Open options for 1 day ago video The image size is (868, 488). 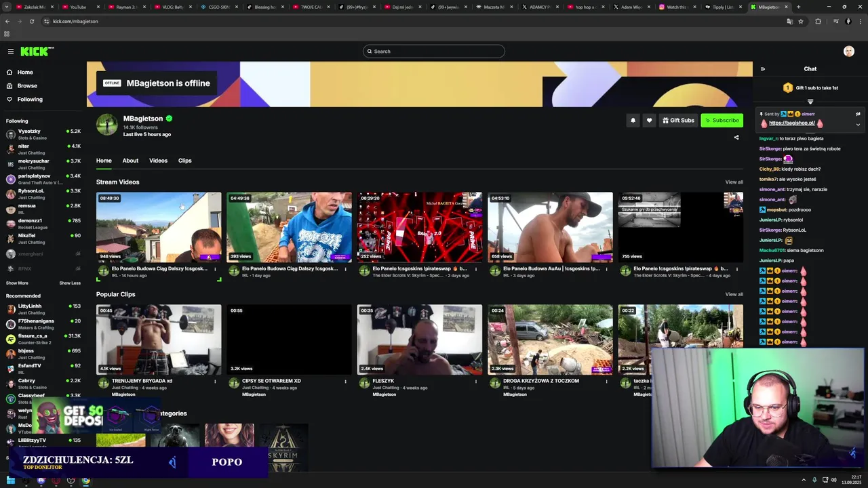345,269
